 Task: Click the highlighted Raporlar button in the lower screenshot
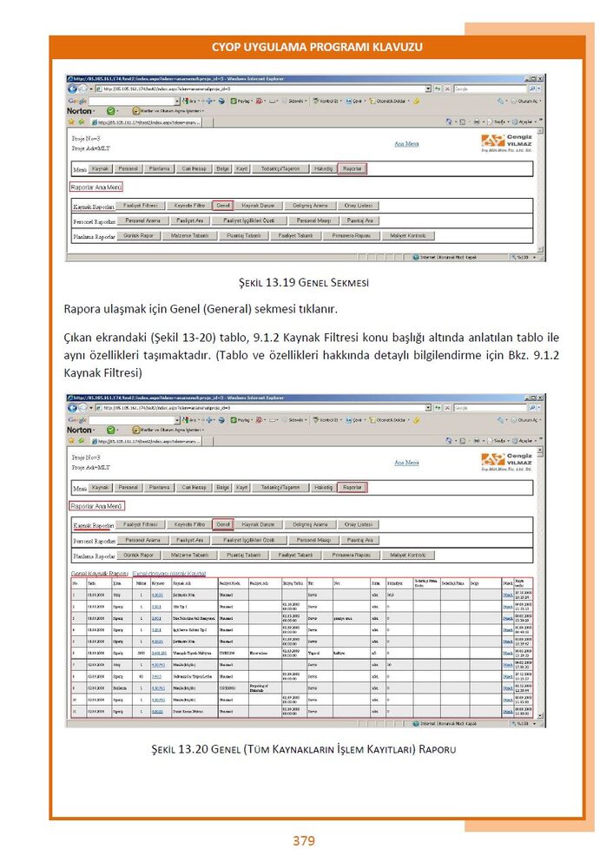[x=353, y=487]
